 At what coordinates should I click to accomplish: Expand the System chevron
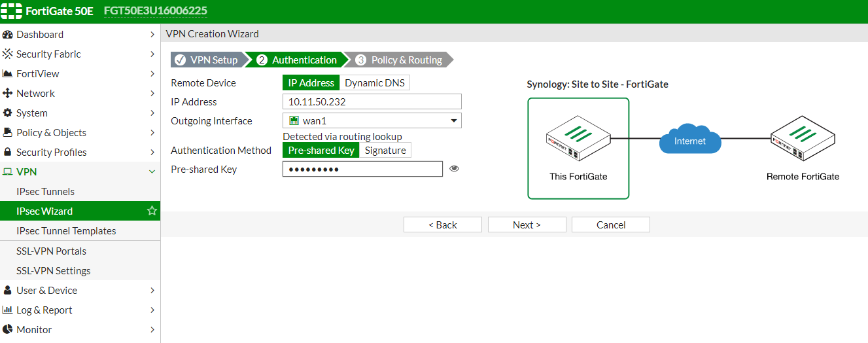click(152, 113)
